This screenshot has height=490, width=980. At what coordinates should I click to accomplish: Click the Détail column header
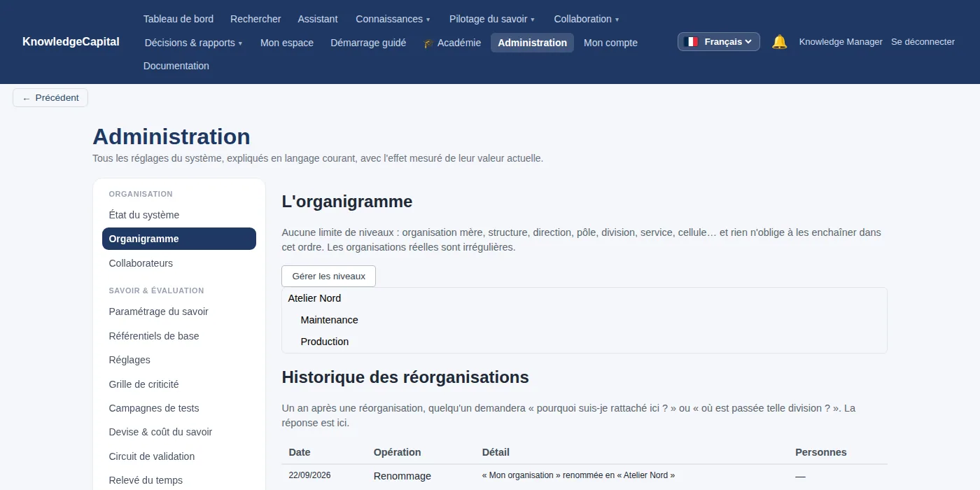pos(496,452)
